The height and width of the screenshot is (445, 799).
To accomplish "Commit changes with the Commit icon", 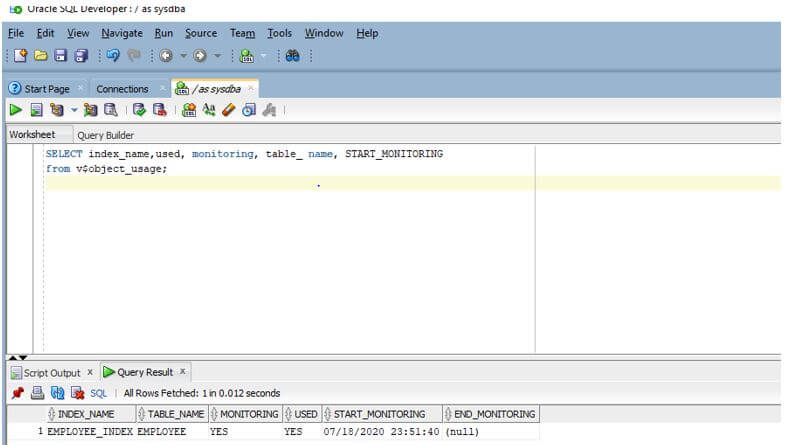I will click(x=139, y=110).
